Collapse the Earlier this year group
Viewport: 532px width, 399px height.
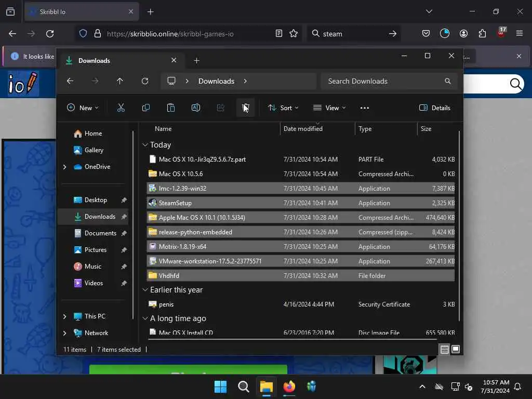[145, 290]
